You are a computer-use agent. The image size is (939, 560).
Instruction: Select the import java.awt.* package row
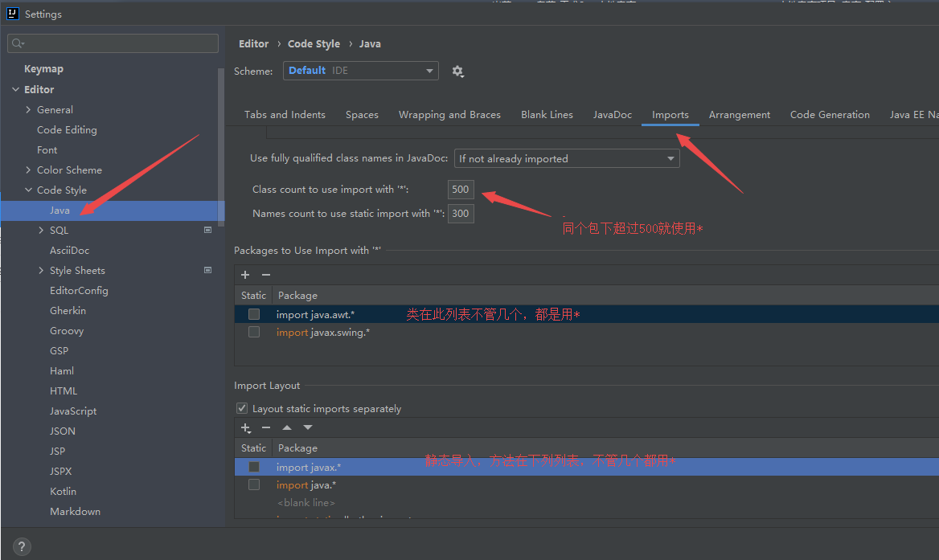click(x=587, y=314)
